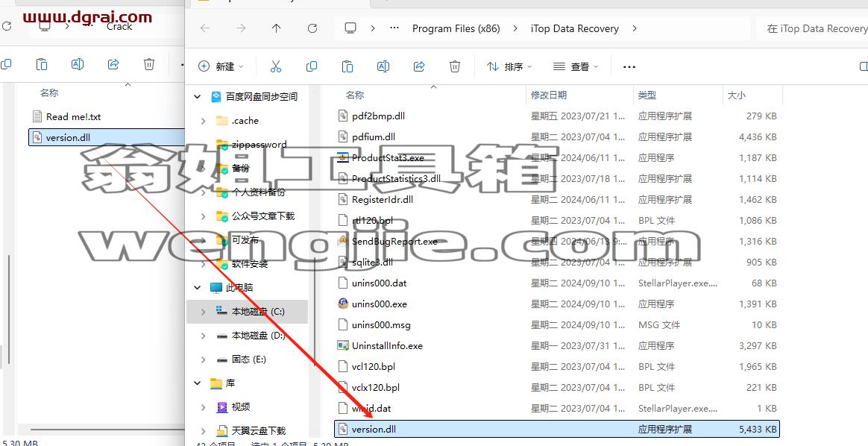Image resolution: width=868 pixels, height=446 pixels.
Task: Select version.dll in iTop Data Recovery folder
Action: [x=557, y=429]
